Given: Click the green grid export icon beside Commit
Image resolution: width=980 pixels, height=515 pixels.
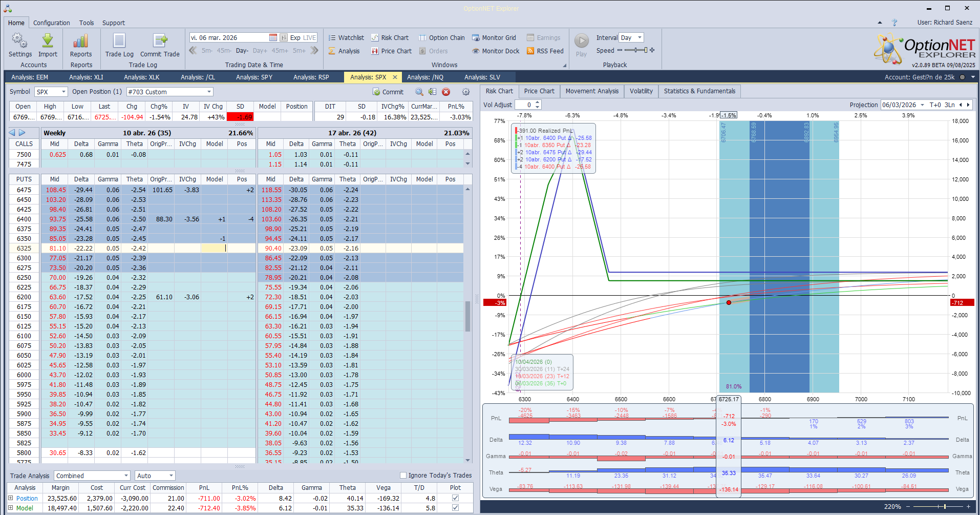Looking at the screenshot, I should pyautogui.click(x=433, y=92).
